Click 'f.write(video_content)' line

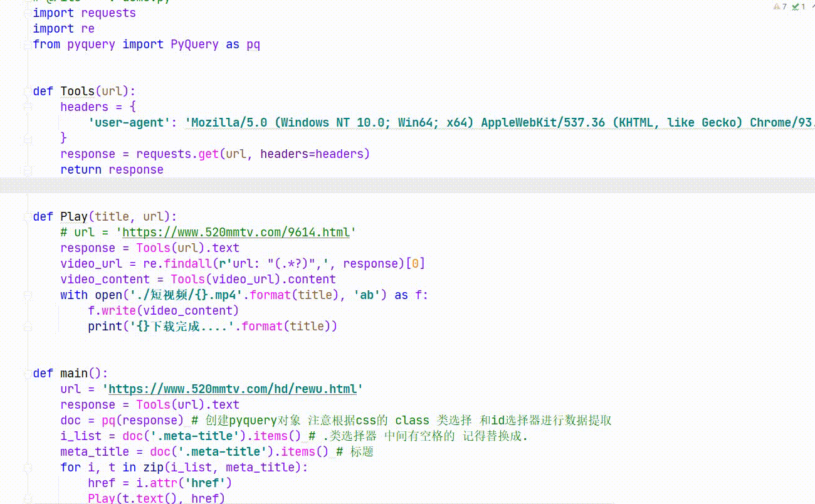[164, 311]
